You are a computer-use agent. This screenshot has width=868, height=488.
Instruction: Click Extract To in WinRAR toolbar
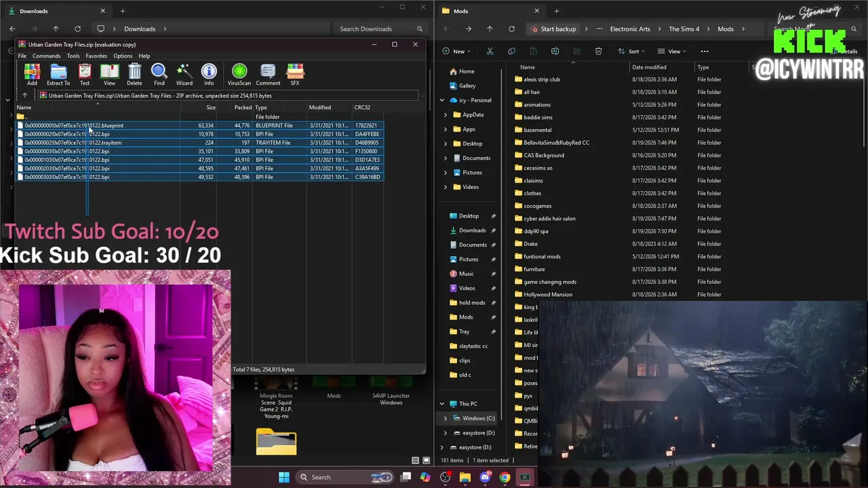coord(58,74)
